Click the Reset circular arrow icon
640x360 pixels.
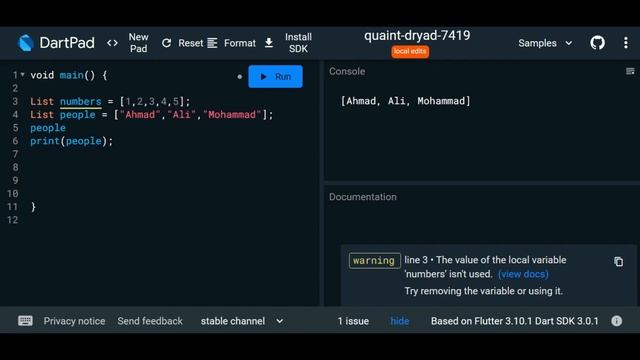pos(166,43)
